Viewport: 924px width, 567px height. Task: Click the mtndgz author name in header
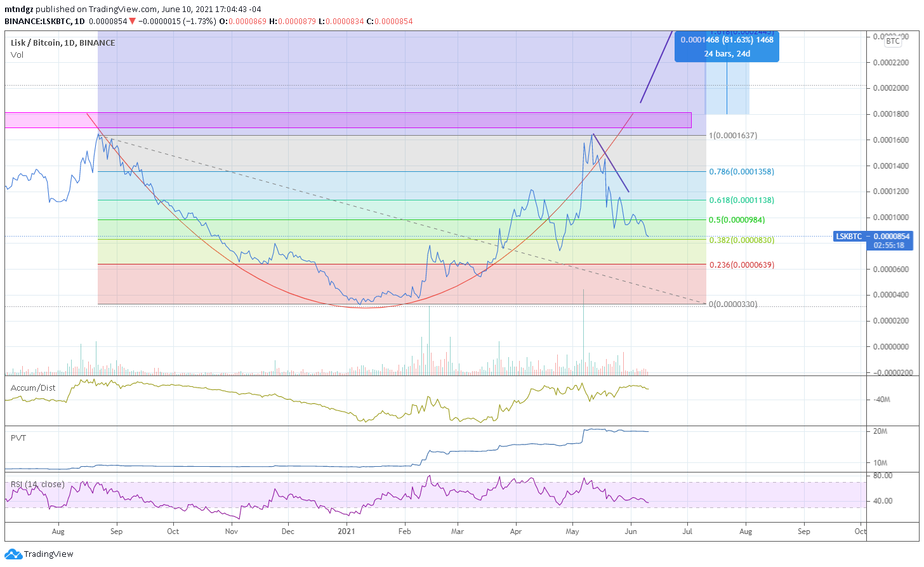coord(19,10)
